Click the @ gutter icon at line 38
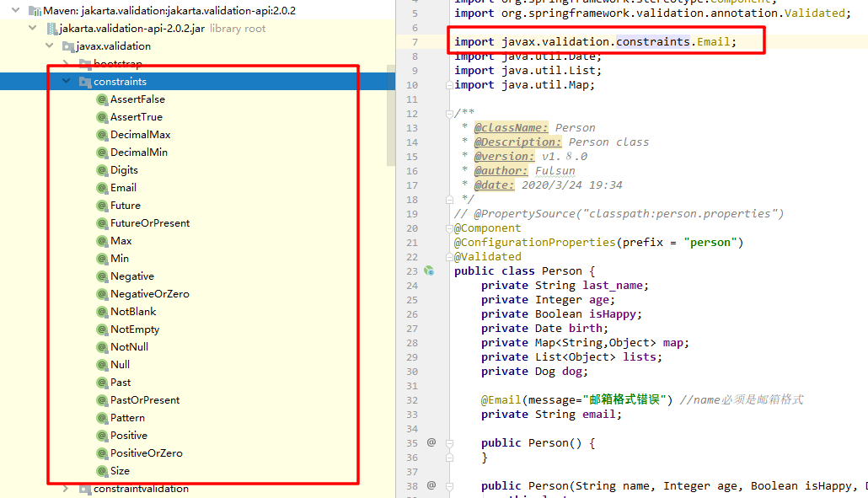Screen dimensions: 868x498 click(431, 485)
